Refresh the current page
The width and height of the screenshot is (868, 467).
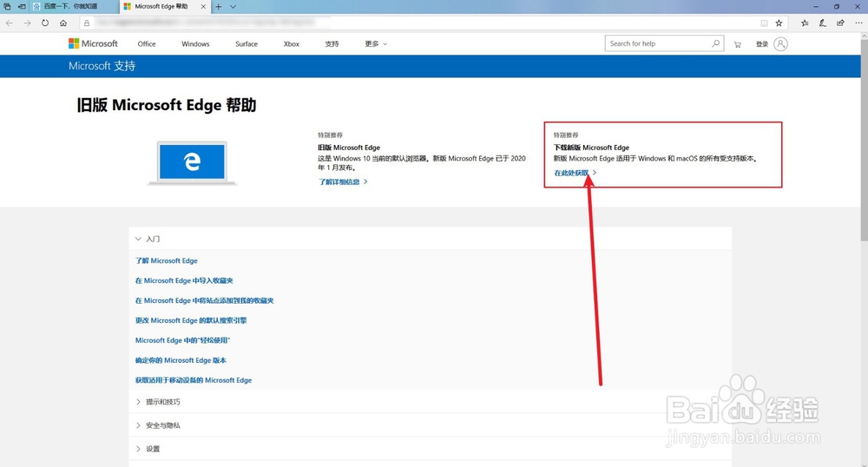[x=45, y=23]
